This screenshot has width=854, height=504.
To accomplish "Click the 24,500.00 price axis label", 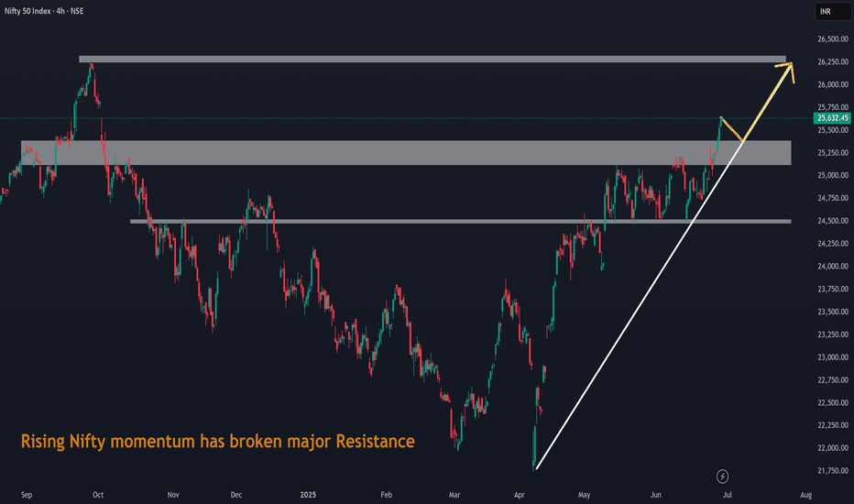I will click(833, 221).
